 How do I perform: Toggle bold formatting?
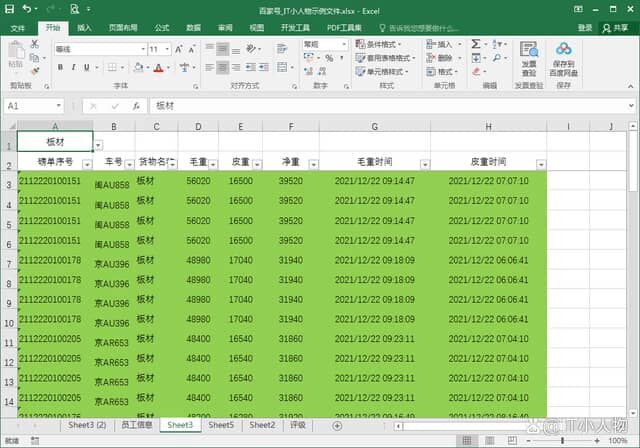pos(61,68)
